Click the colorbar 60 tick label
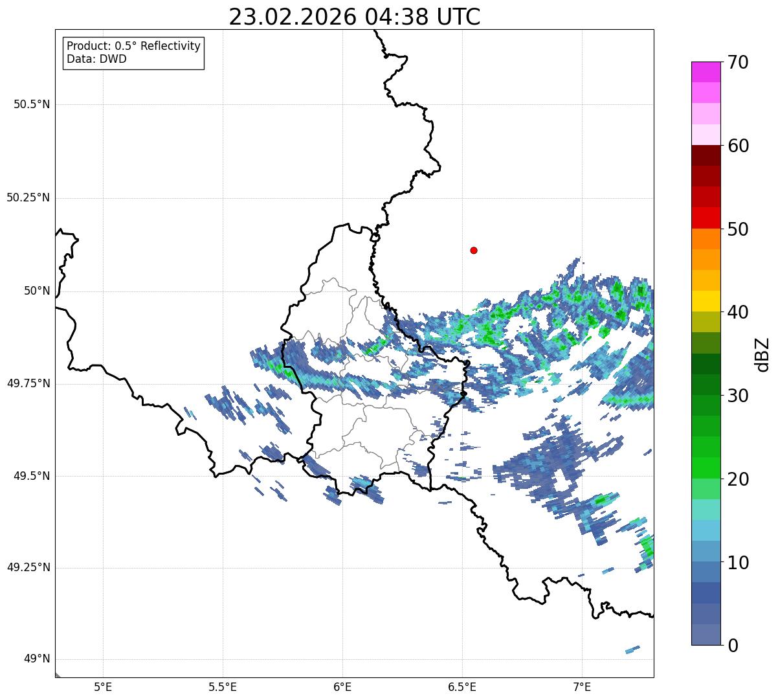 coord(738,146)
